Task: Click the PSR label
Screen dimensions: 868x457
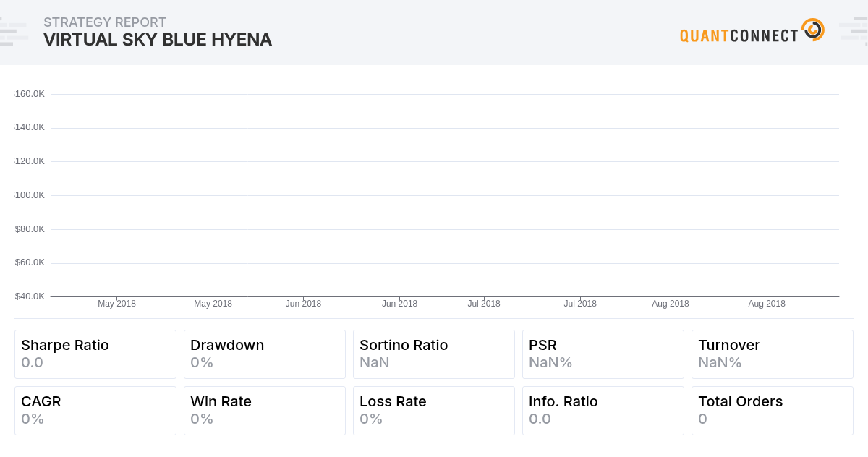Action: tap(542, 345)
